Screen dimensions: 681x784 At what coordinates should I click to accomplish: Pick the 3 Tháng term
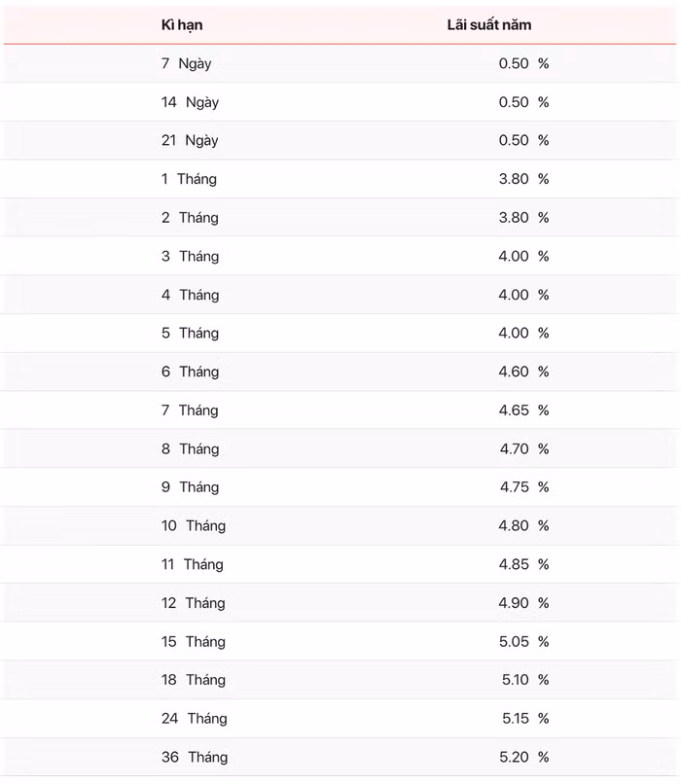click(190, 256)
